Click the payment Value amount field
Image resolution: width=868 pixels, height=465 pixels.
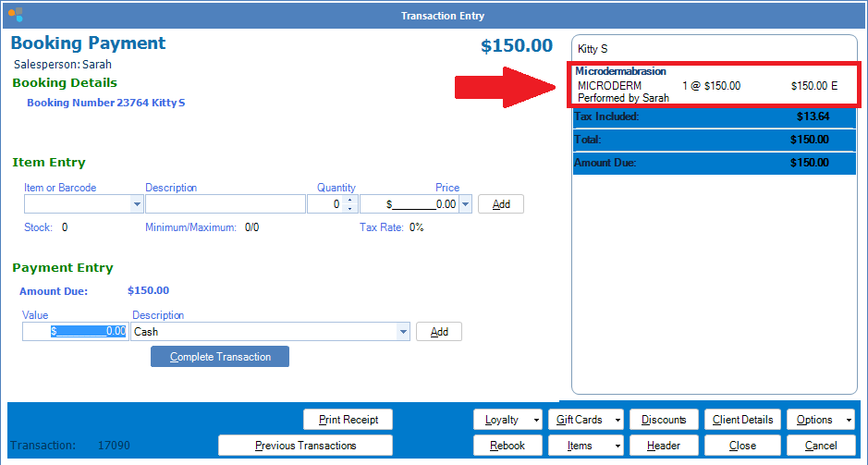click(75, 332)
